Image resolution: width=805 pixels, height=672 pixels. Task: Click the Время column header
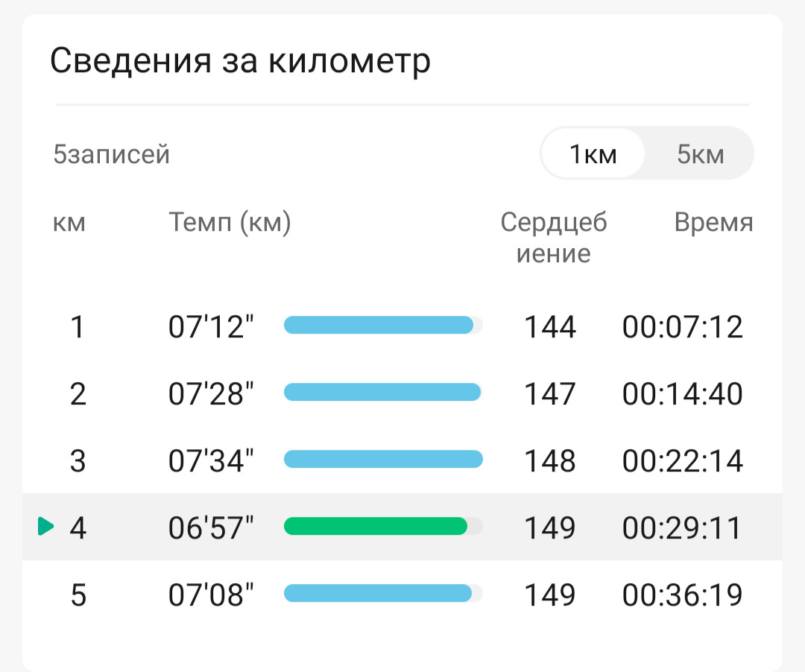[713, 222]
